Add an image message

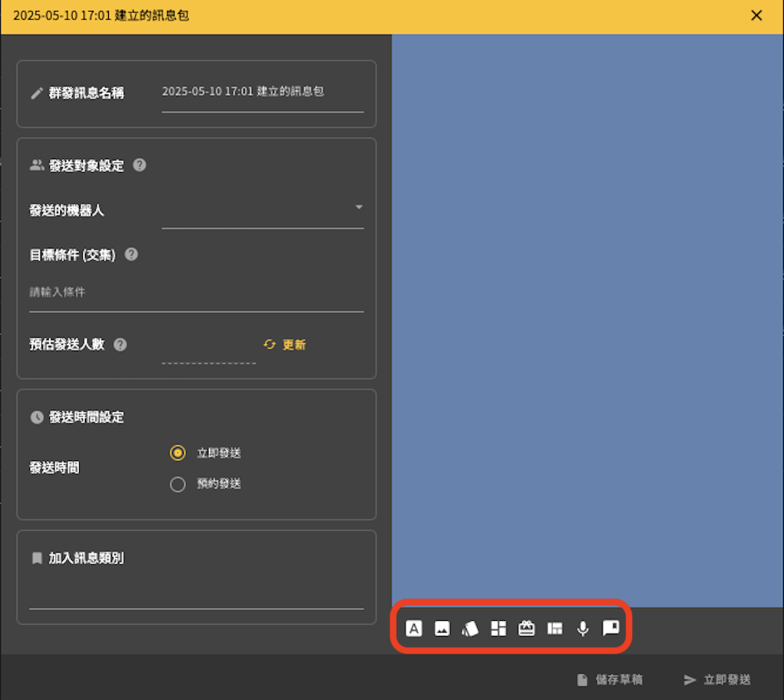(442, 628)
